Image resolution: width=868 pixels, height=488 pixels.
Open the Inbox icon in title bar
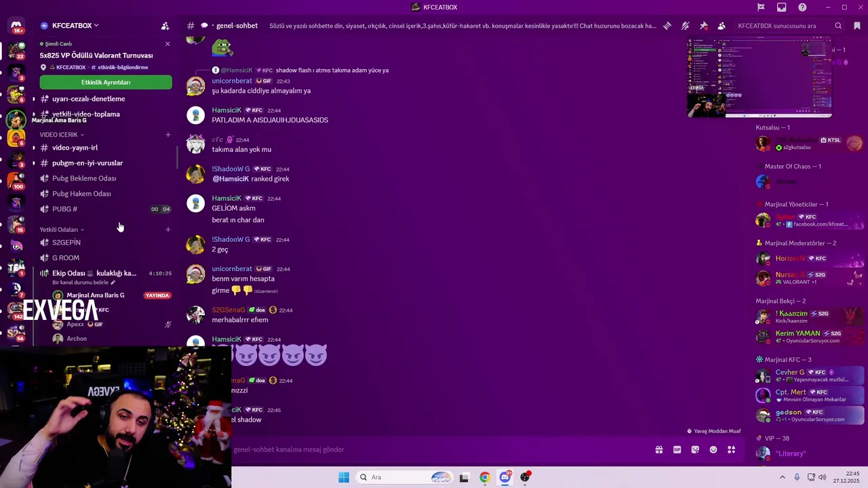coord(782,7)
